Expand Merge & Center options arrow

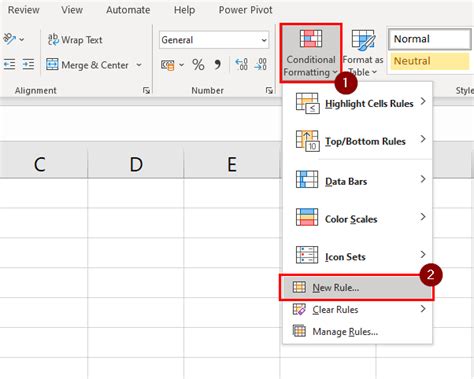tap(139, 65)
